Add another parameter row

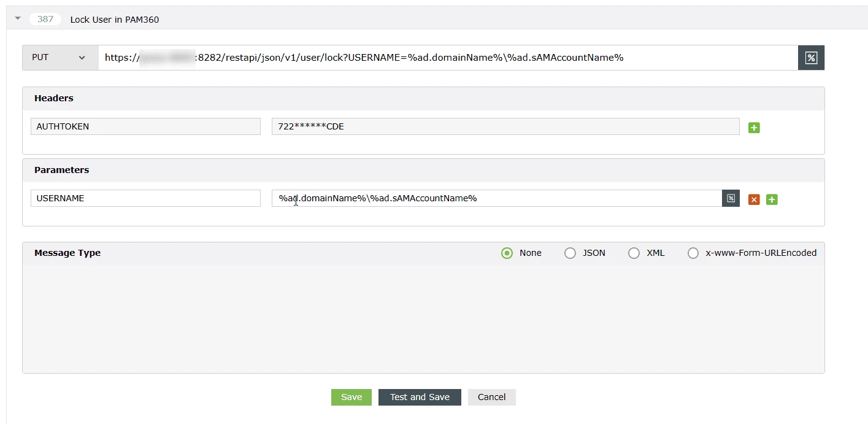[x=772, y=199]
